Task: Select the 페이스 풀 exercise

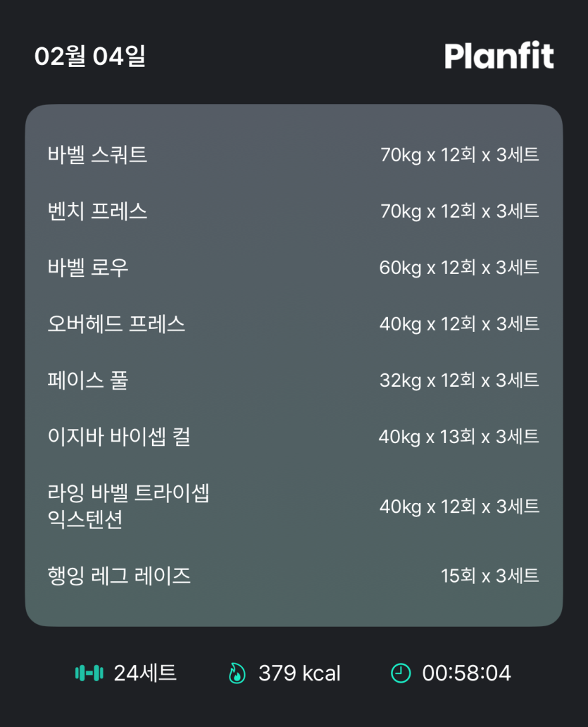Action: 88,380
